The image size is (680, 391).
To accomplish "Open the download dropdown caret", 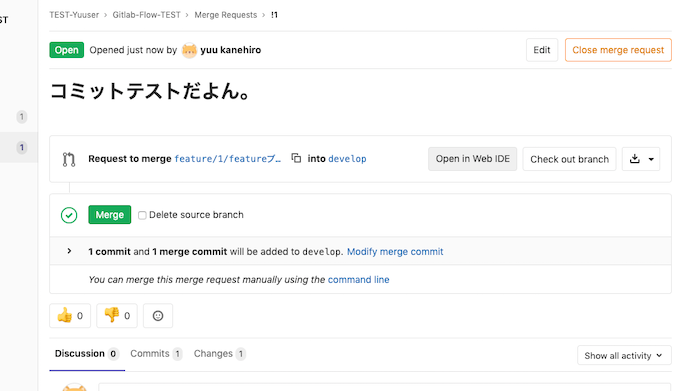I will click(x=651, y=159).
